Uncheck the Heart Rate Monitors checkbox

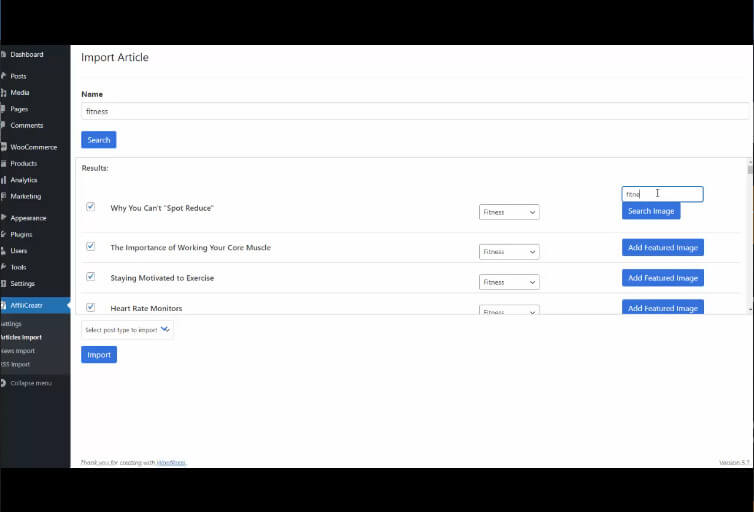pyautogui.click(x=90, y=307)
